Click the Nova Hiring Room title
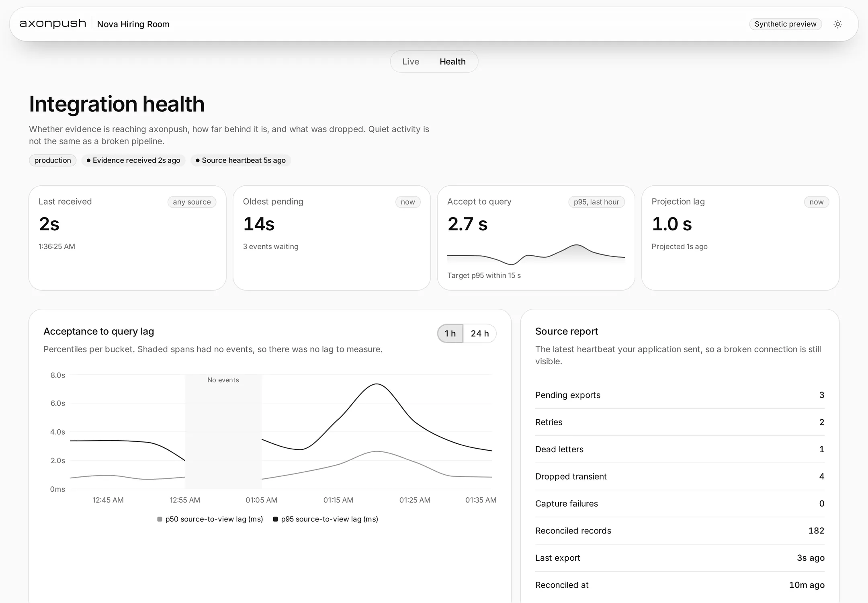Viewport: 868px width, 603px height. click(x=133, y=24)
